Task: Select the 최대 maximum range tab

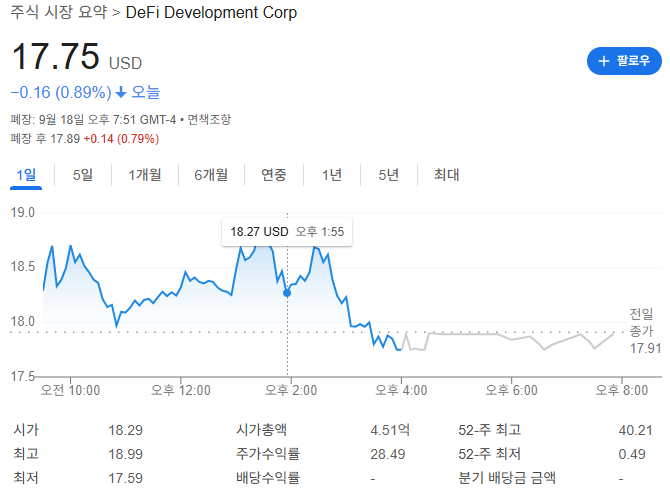Action: 447,175
